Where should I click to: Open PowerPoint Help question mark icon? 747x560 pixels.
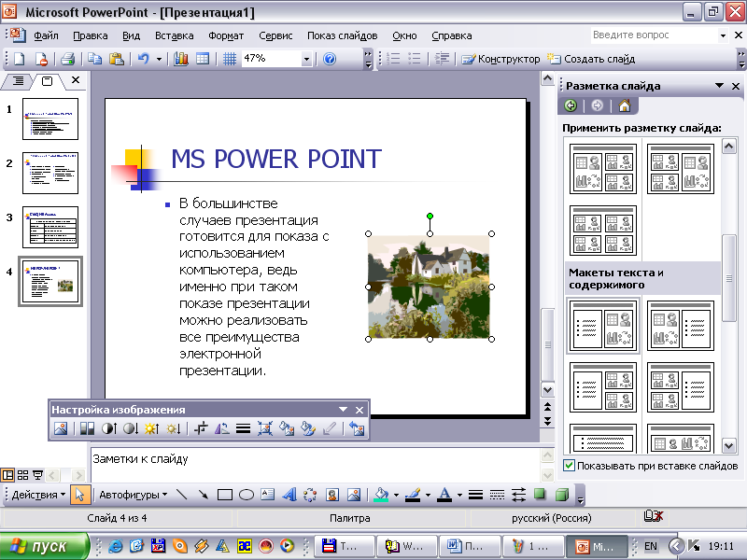tap(330, 59)
